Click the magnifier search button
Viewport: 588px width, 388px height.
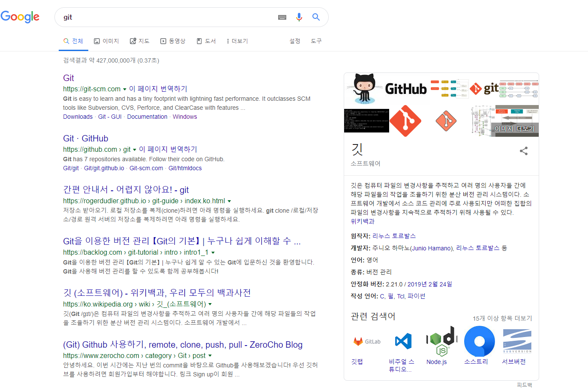316,17
